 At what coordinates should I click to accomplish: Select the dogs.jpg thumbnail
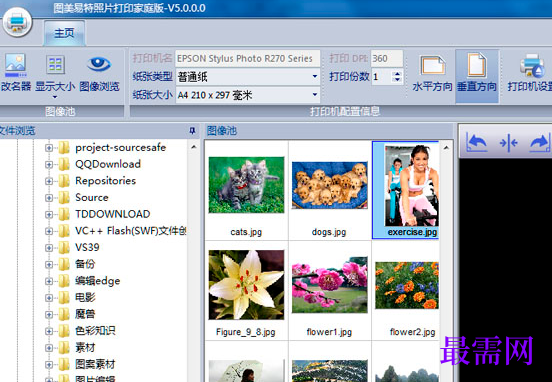click(330, 185)
